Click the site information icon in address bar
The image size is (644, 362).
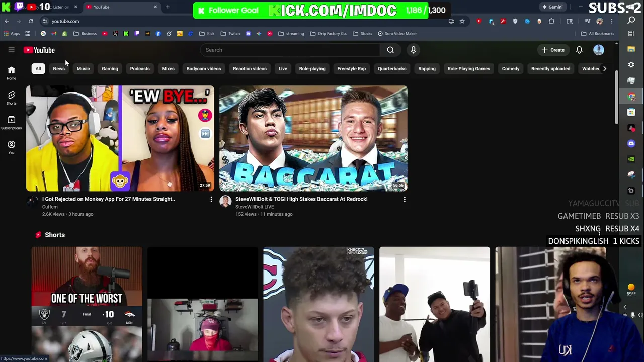point(45,21)
